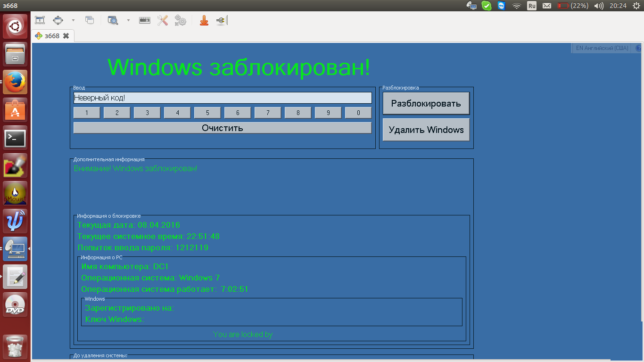Click keypad digit 8
Image resolution: width=644 pixels, height=362 pixels.
coord(298,113)
